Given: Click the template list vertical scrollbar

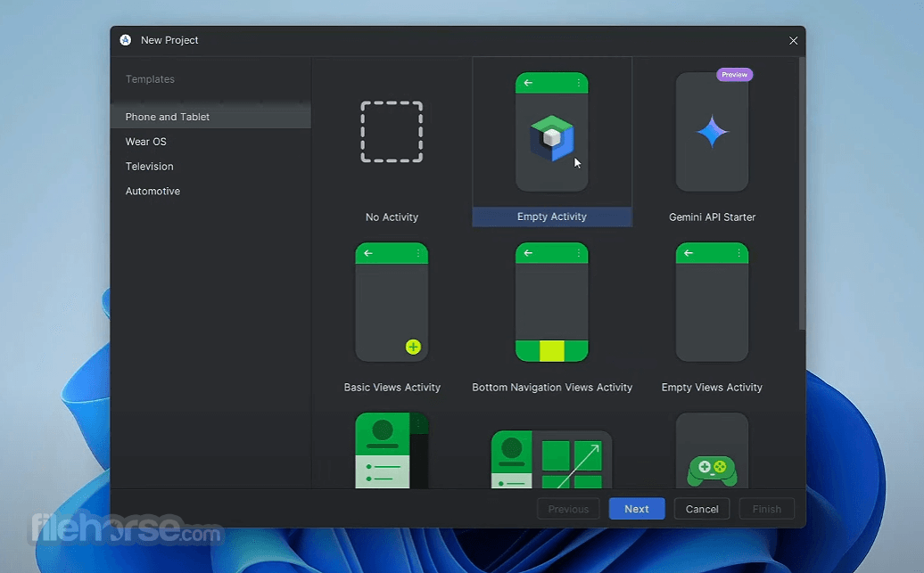Looking at the screenshot, I should click(802, 193).
